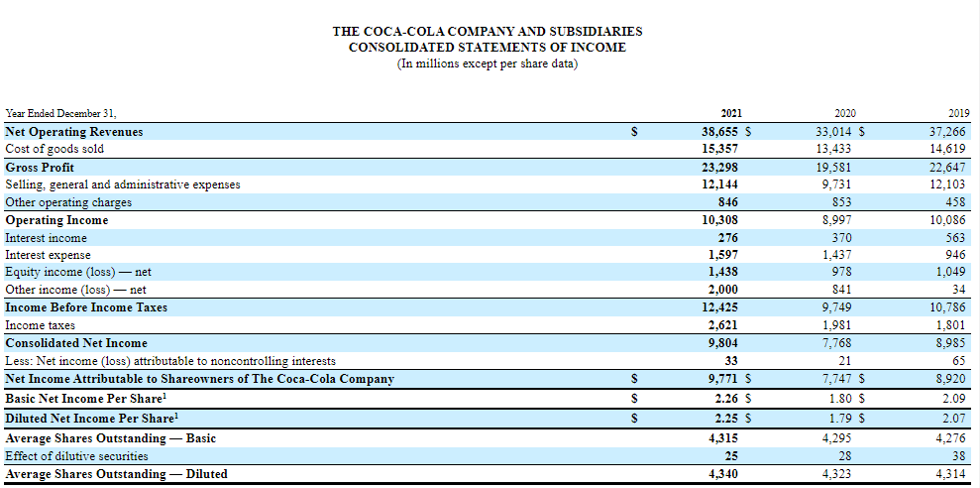Select the 2020 Interest income value 370

[841, 238]
